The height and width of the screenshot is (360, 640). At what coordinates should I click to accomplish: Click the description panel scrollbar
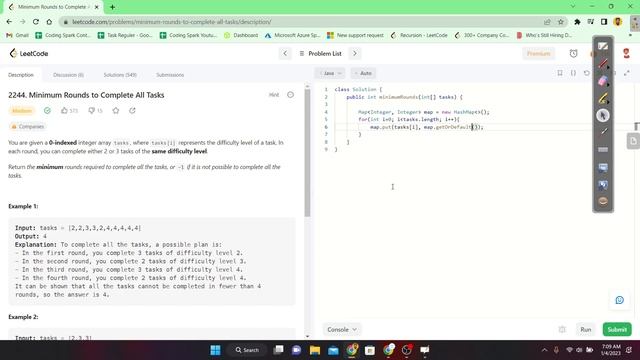307,153
